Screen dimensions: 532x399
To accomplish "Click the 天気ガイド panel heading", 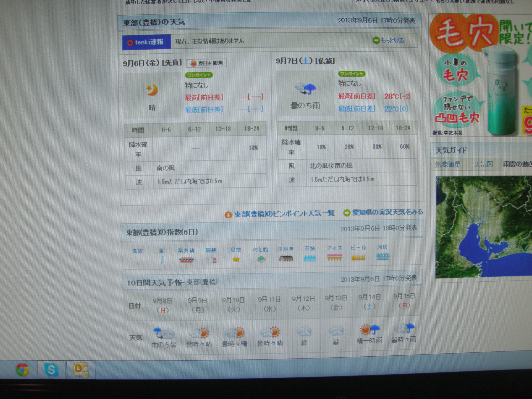I will (451, 150).
